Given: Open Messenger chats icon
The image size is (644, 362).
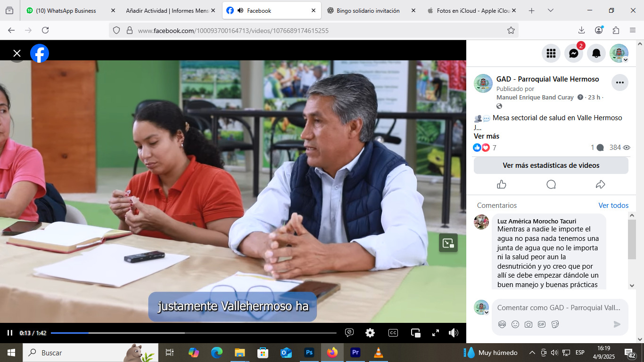Looking at the screenshot, I should pos(573,53).
